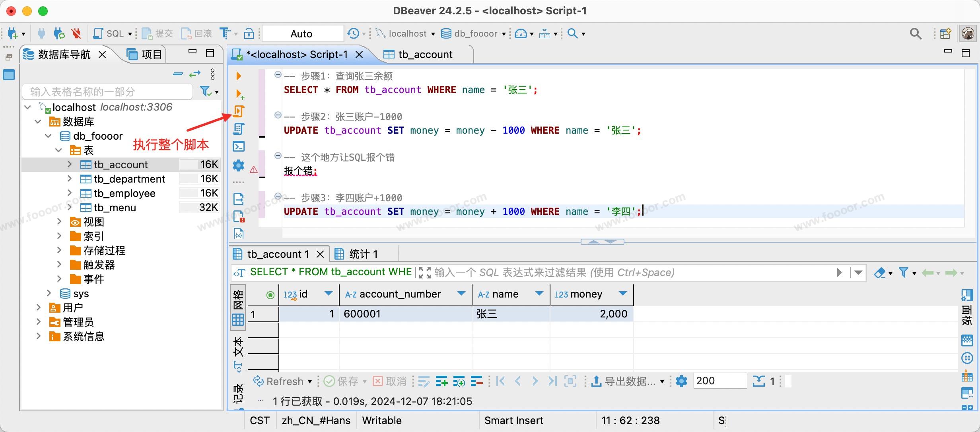
Task: Toggle the transaction mode Auto button
Action: point(302,33)
